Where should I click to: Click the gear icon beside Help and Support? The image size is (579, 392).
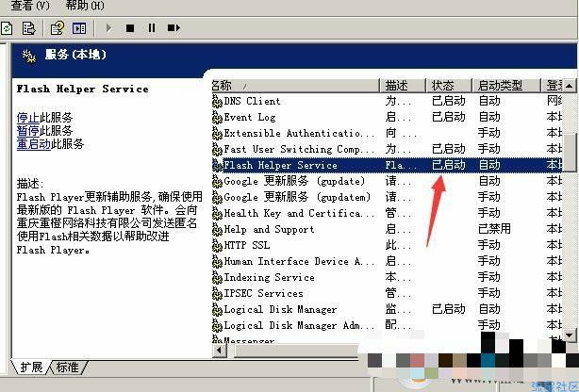217,230
